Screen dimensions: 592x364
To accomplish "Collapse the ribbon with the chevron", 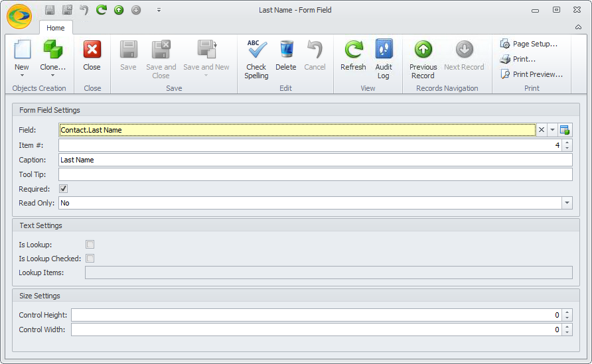I will tap(578, 27).
